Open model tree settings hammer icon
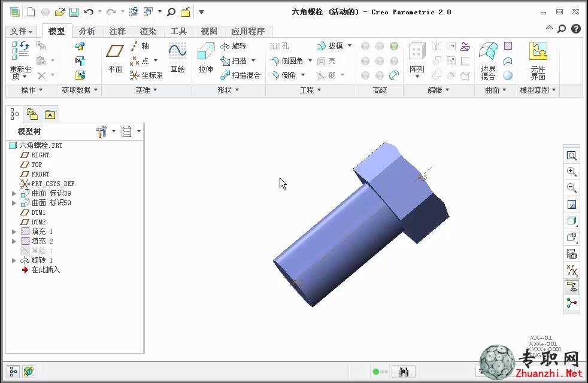 click(x=101, y=132)
